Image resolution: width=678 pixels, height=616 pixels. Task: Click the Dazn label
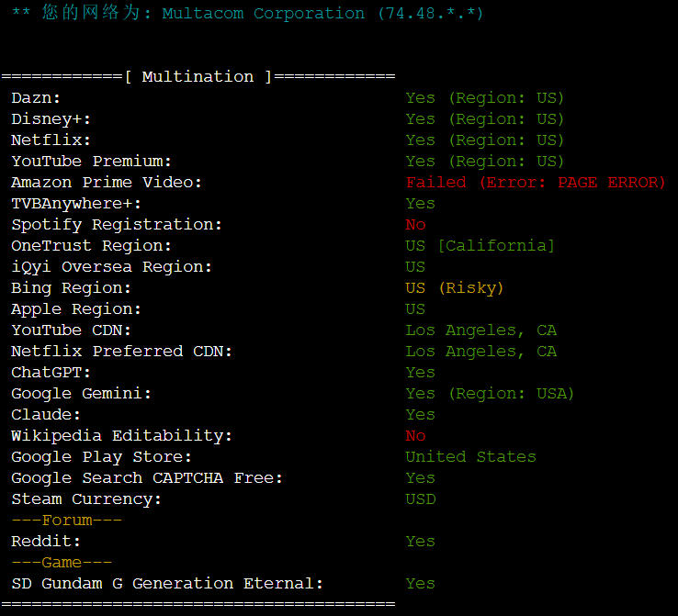[36, 97]
